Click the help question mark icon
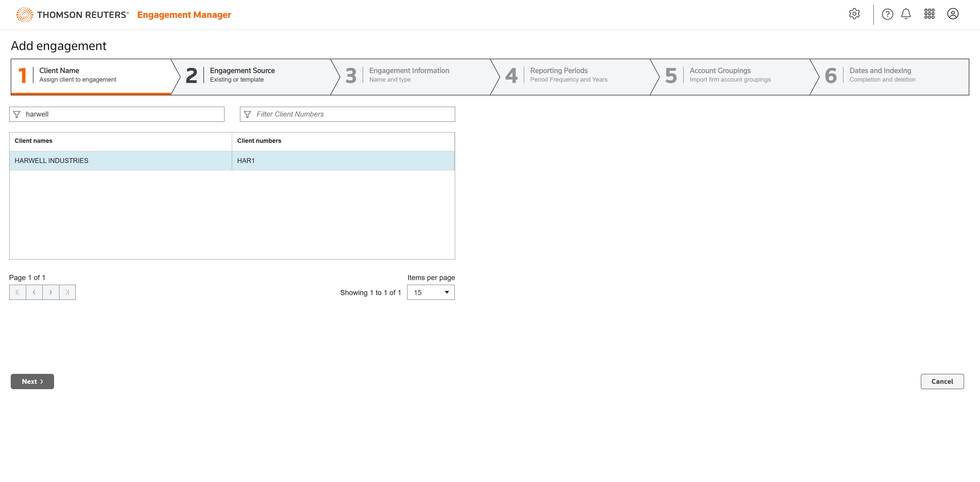Image resolution: width=980 pixels, height=482 pixels. 887,14
